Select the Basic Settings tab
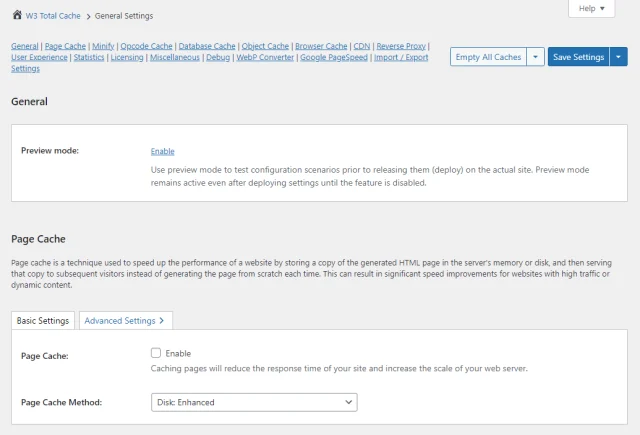This screenshot has width=640, height=435. click(41, 320)
